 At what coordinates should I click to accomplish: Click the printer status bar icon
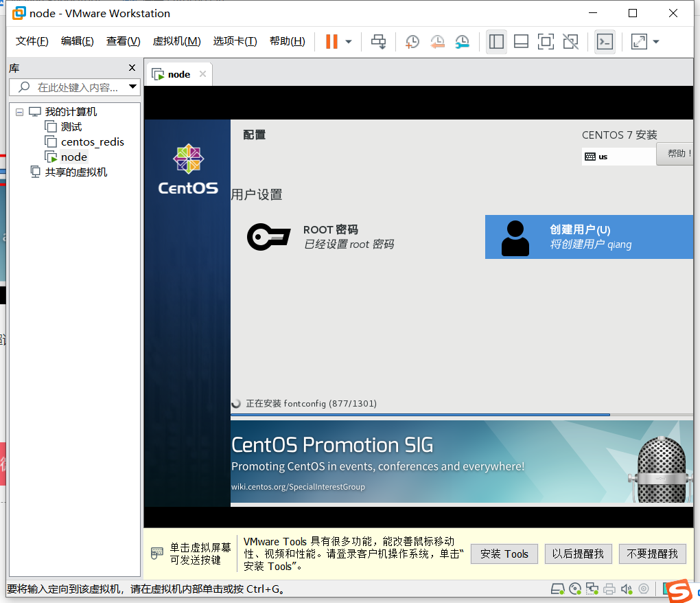[609, 589]
